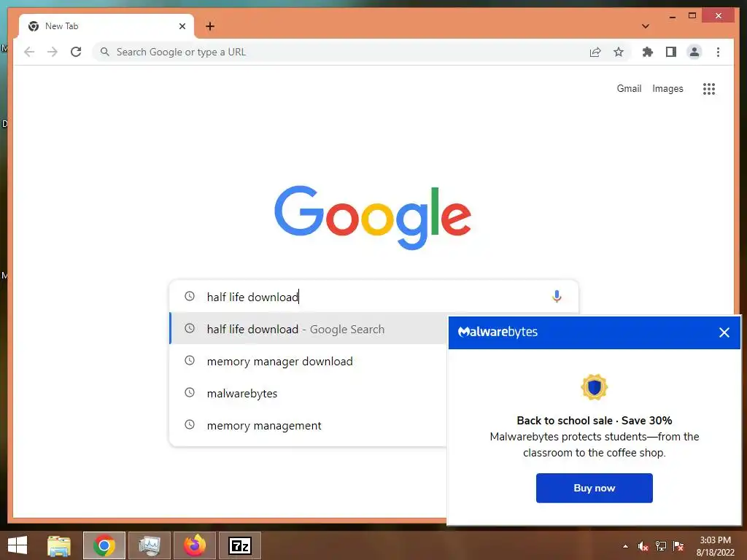Open the Images link
Image resolution: width=747 pixels, height=560 pixels.
click(x=667, y=88)
